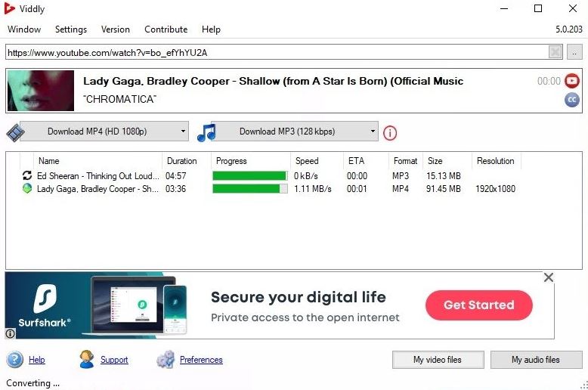Click the red YouTube play icon
The width and height of the screenshot is (588, 390).
click(572, 81)
